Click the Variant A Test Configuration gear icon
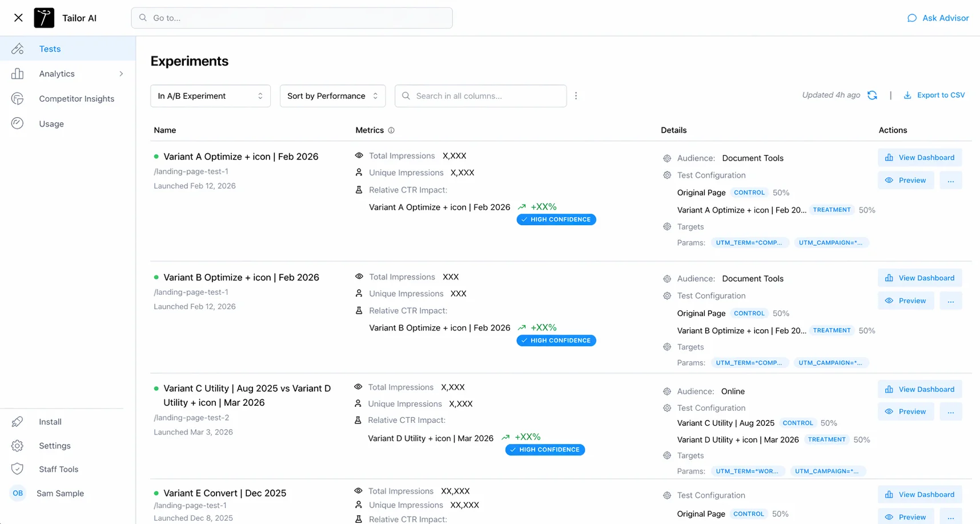980x524 pixels. point(667,175)
